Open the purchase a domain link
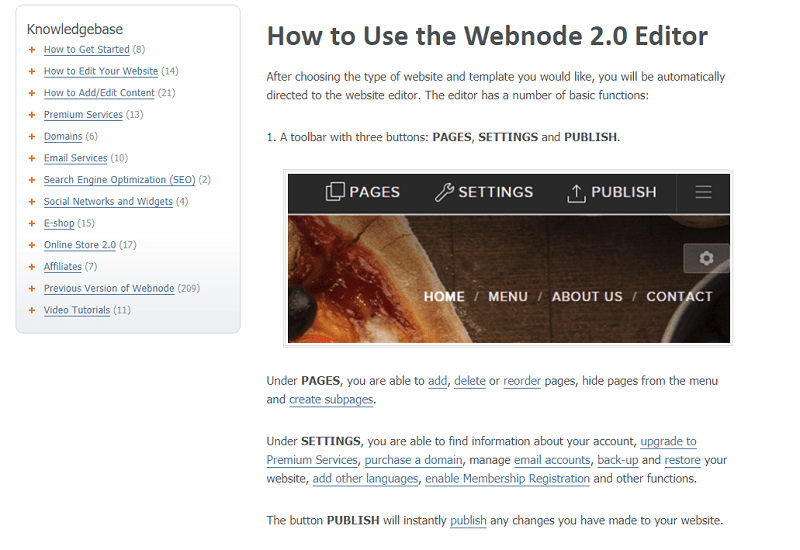The image size is (800, 550). [413, 460]
